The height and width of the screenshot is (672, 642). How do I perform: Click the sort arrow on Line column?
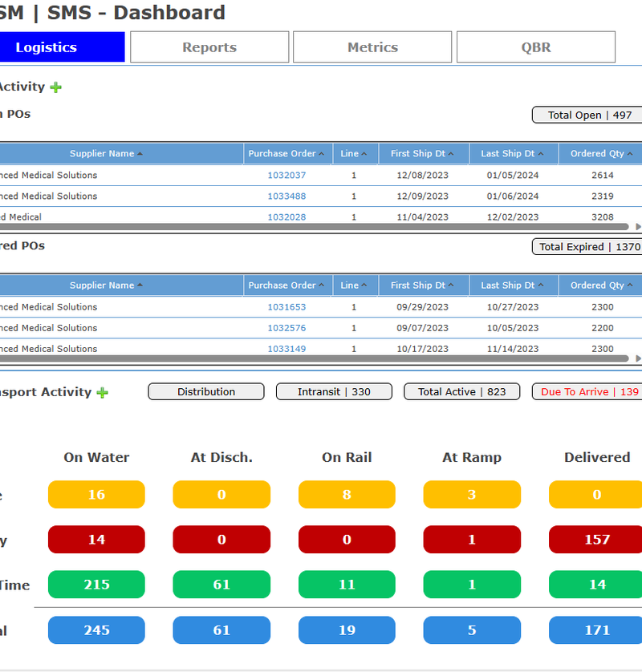365,153
